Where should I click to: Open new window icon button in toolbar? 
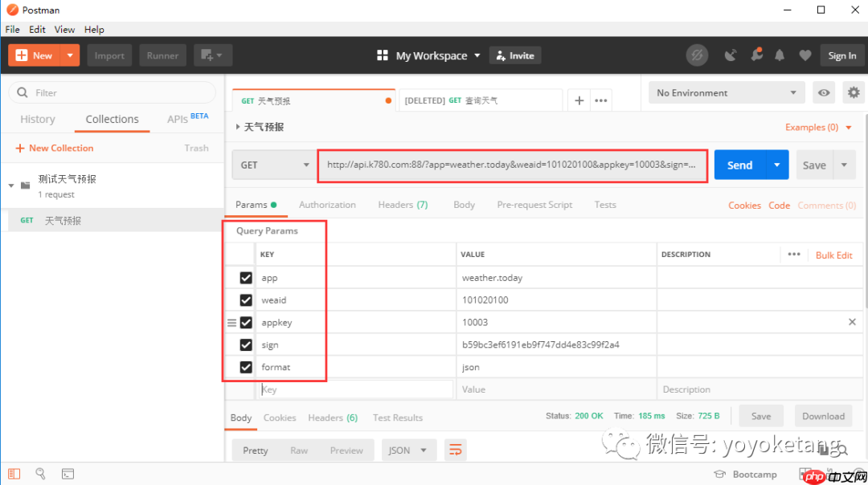point(212,55)
